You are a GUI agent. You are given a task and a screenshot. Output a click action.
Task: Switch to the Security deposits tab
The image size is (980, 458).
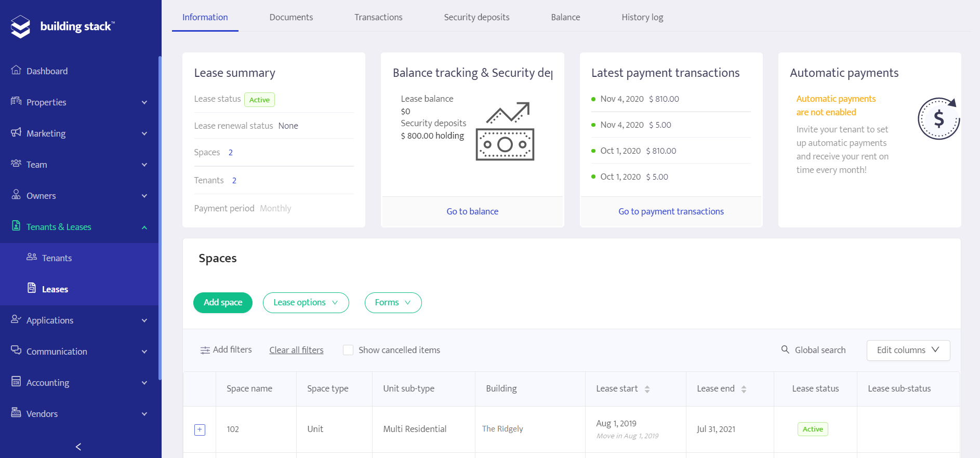476,17
